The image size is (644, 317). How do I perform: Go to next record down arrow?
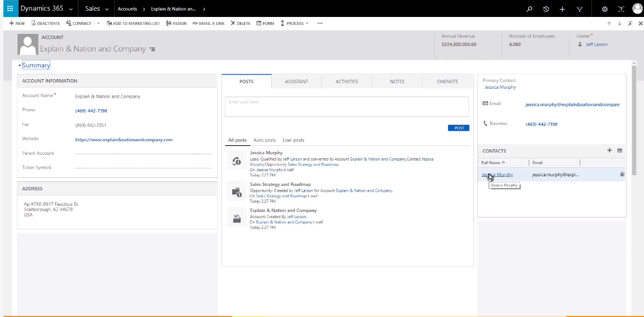tap(620, 23)
